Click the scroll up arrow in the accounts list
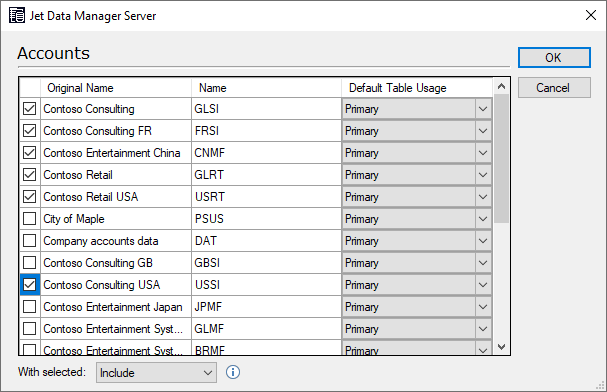The image size is (607, 392). click(x=501, y=86)
